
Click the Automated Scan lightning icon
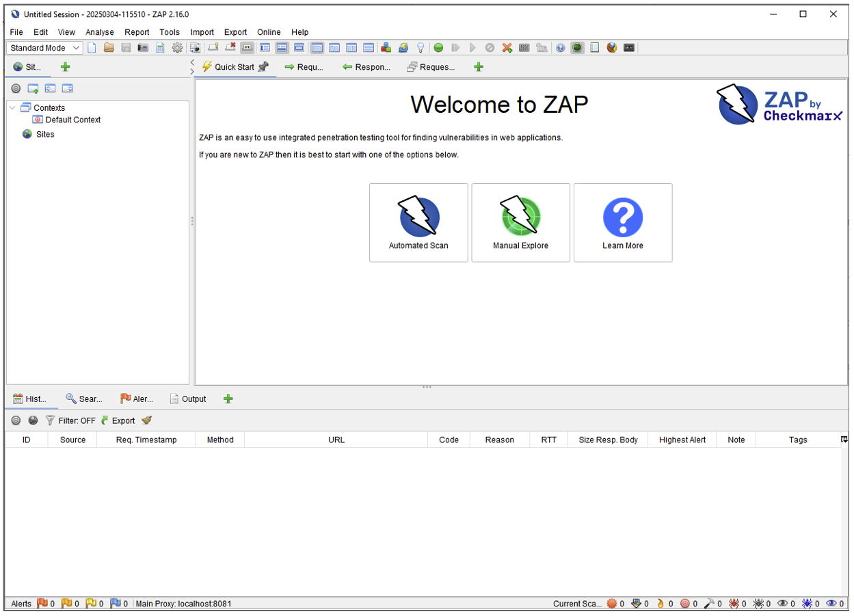click(418, 216)
